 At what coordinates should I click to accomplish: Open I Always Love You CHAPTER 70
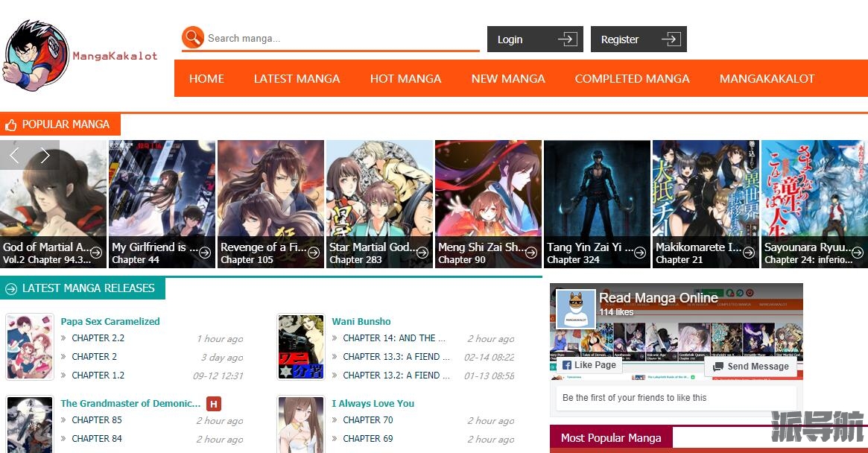(x=368, y=419)
